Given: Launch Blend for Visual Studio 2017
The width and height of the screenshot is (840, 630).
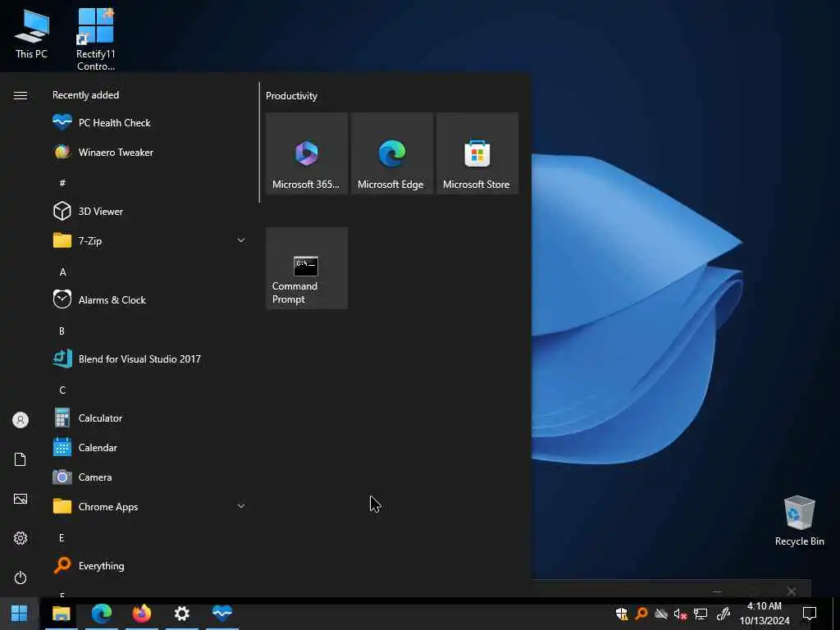Looking at the screenshot, I should [148, 359].
